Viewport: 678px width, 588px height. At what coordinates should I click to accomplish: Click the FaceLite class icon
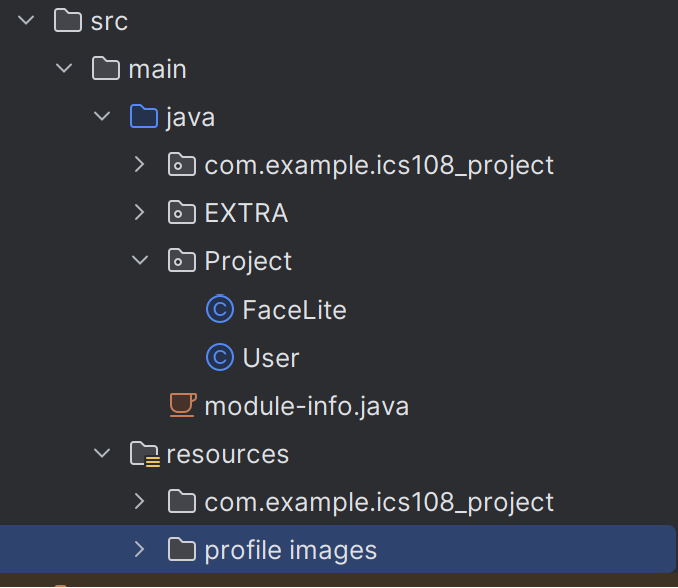click(219, 310)
